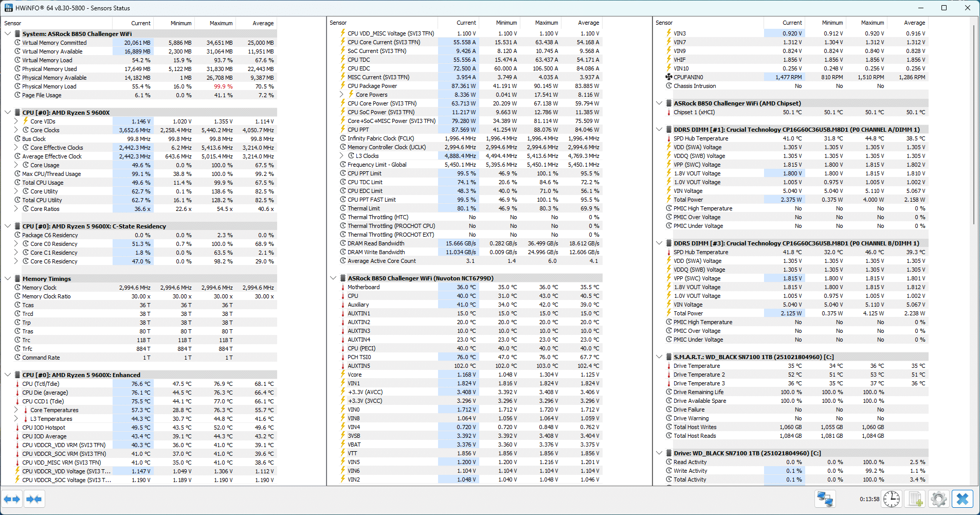Screen dimensions: 980x515
Task: Click the lightning icon beside CPU Package Power
Action: point(343,86)
